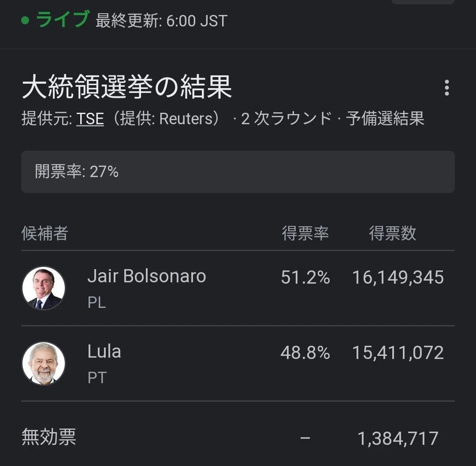The width and height of the screenshot is (476, 466).
Task: Select the 得票数 column header
Action: [393, 233]
